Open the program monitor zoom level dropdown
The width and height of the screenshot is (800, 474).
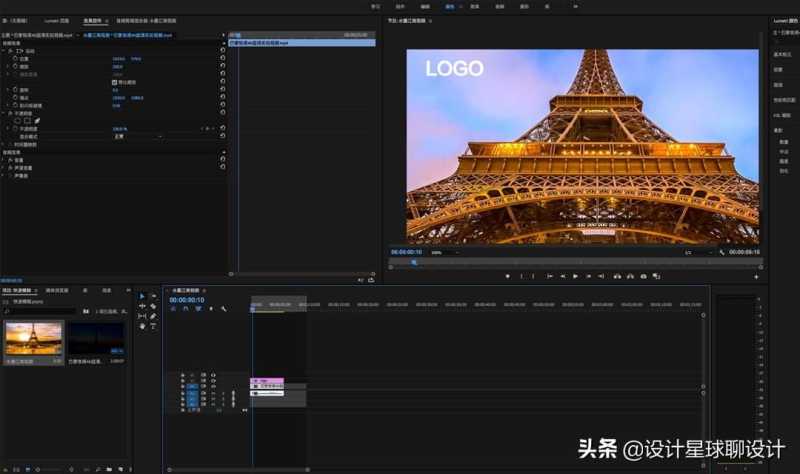point(438,252)
